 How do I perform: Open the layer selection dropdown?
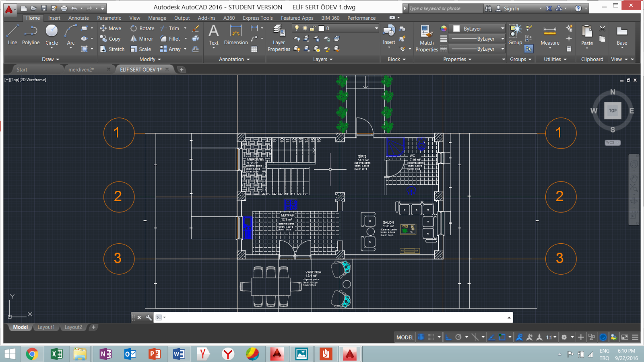(336, 28)
